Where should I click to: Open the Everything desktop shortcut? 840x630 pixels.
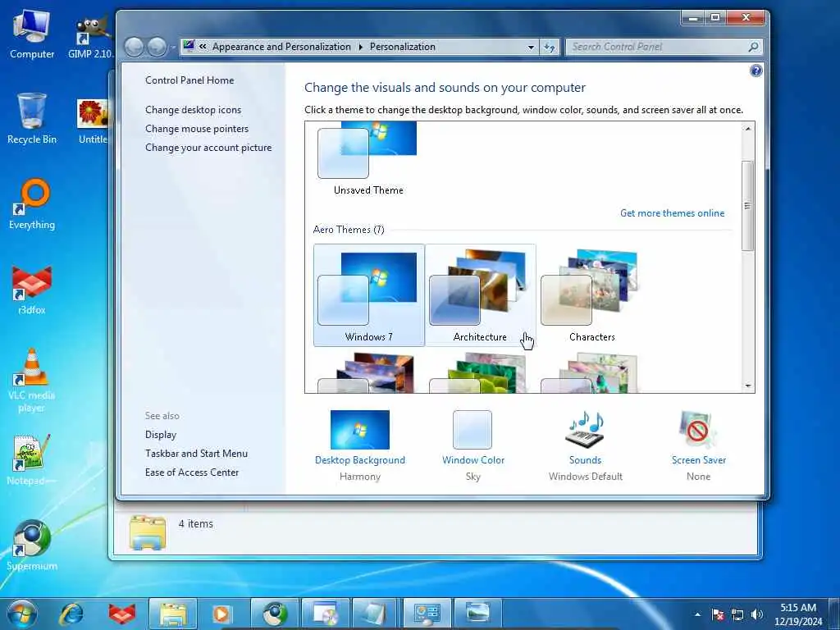(32, 204)
